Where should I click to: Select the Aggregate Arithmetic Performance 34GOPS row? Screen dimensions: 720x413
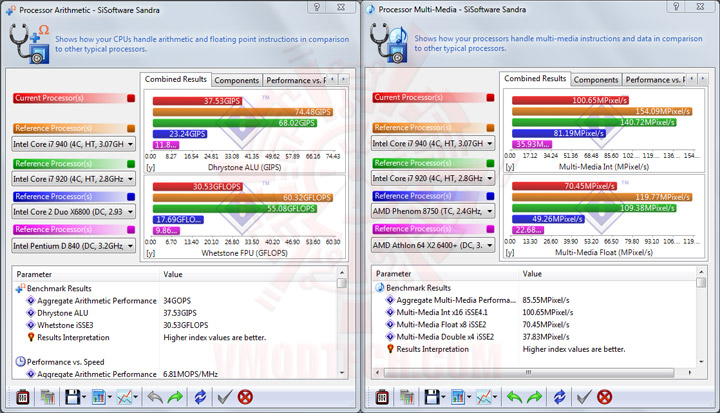(174, 301)
